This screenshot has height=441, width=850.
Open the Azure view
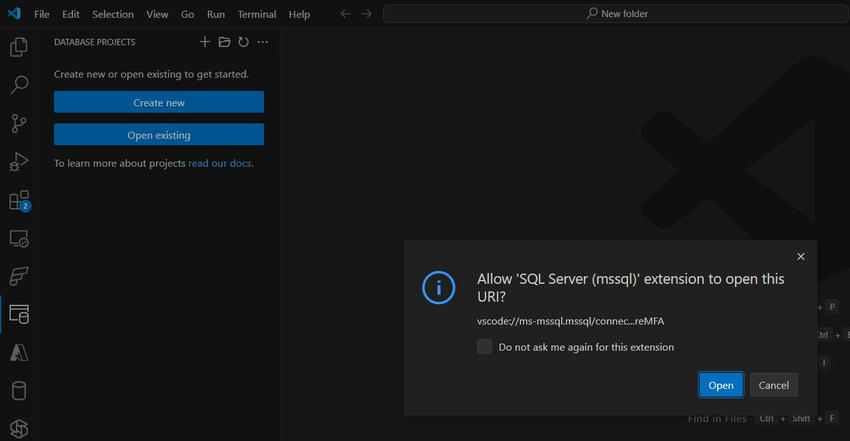tap(19, 353)
